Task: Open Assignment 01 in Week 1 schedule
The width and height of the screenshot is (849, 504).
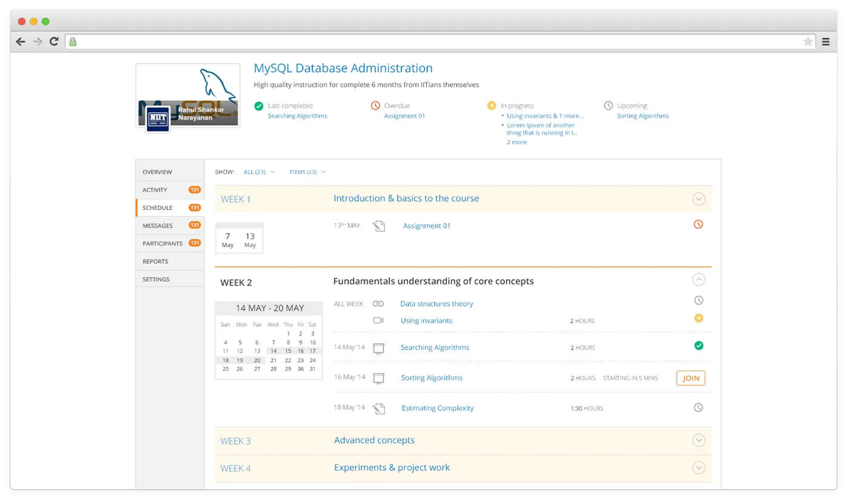Action: 427,226
